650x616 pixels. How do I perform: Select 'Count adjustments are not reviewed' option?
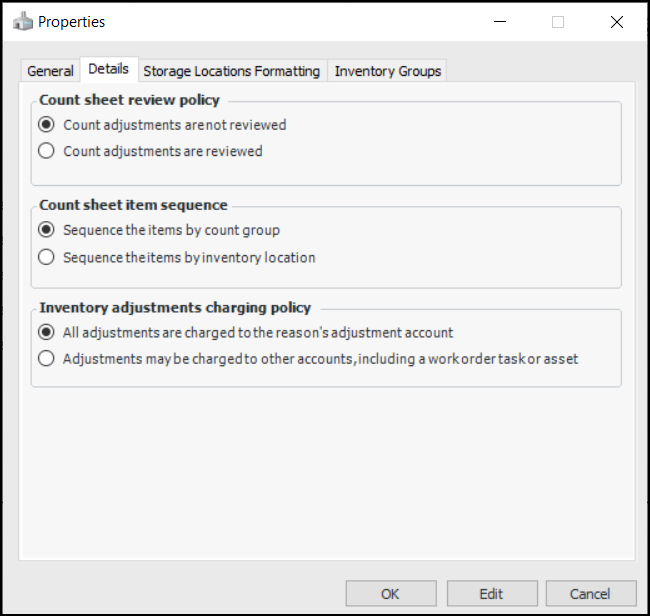[46, 125]
